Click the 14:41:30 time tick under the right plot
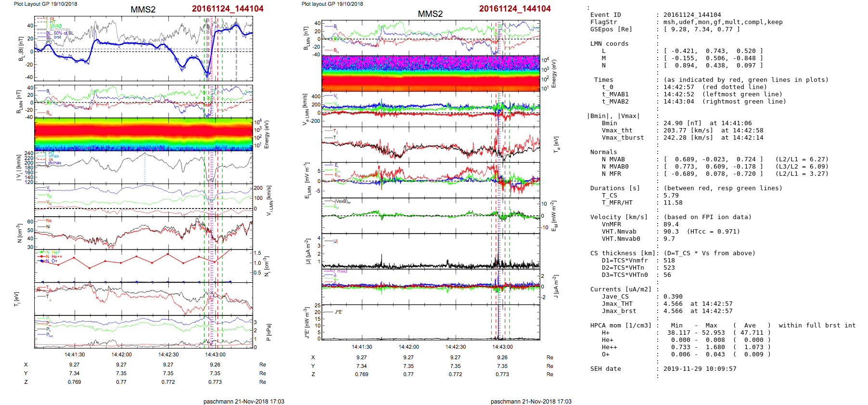This screenshot has width=868, height=405. point(361,347)
